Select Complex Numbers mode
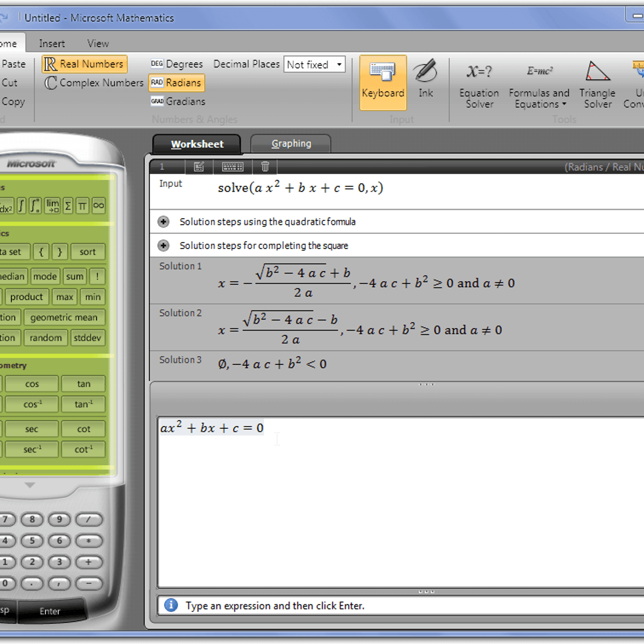 point(94,83)
